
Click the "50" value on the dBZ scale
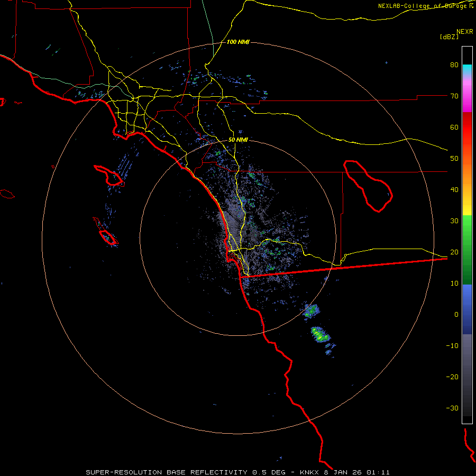point(454,159)
